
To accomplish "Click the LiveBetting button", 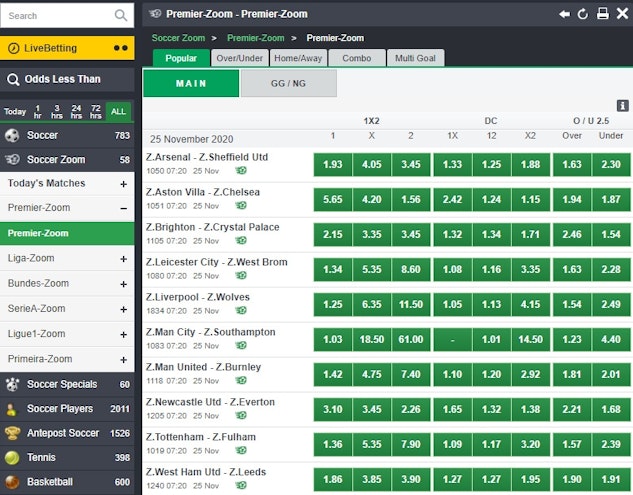I will pyautogui.click(x=67, y=48).
